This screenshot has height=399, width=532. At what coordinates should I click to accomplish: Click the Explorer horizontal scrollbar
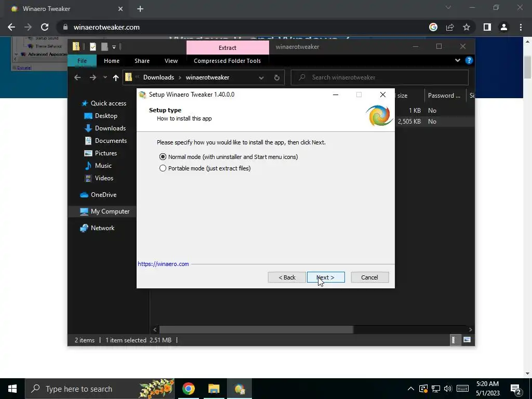click(257, 329)
